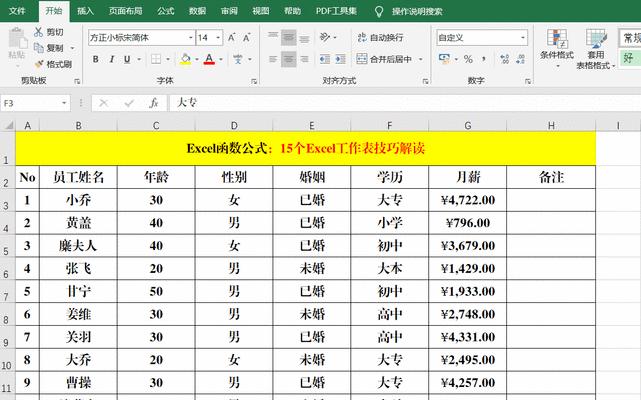Open the font color dropdown arrow

click(221, 59)
